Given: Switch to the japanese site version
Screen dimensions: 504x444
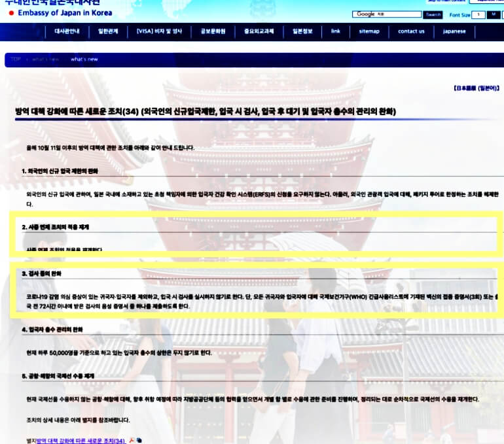Looking at the screenshot, I should point(454,31).
